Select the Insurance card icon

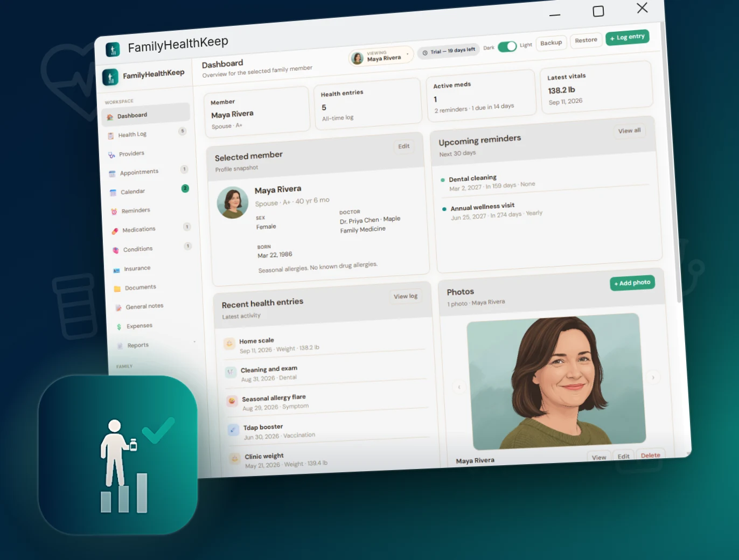116,270
